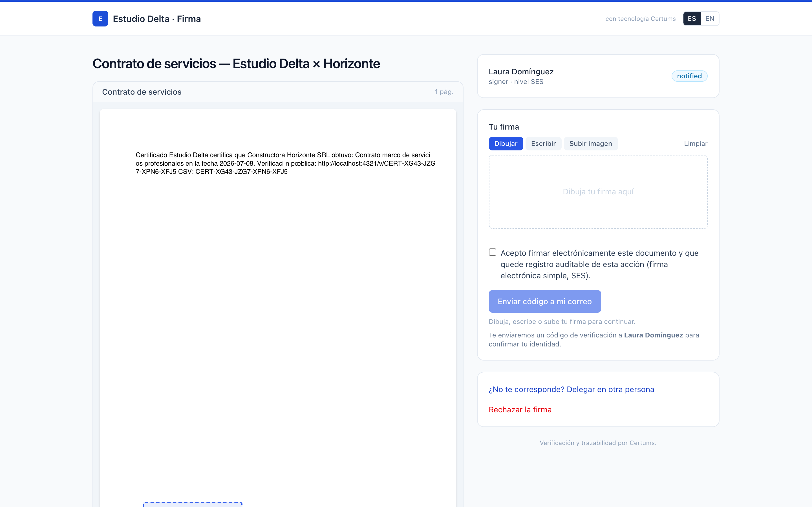Click the Estudio Delta · Firma header title
The image size is (812, 507).
point(157,19)
